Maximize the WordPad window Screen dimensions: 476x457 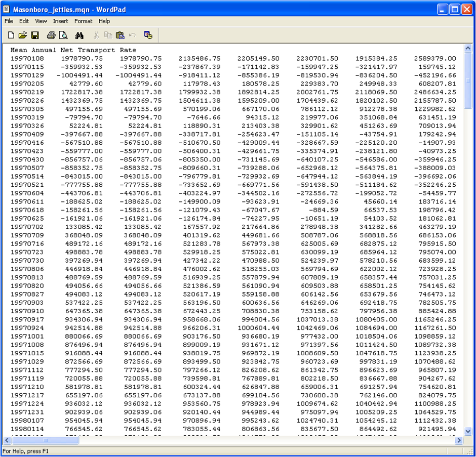point(454,10)
